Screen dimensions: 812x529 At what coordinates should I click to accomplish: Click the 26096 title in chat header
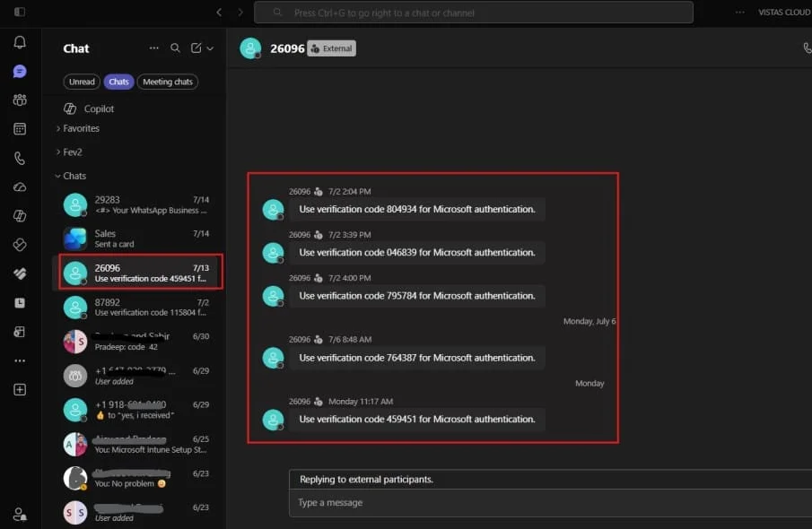(287, 48)
